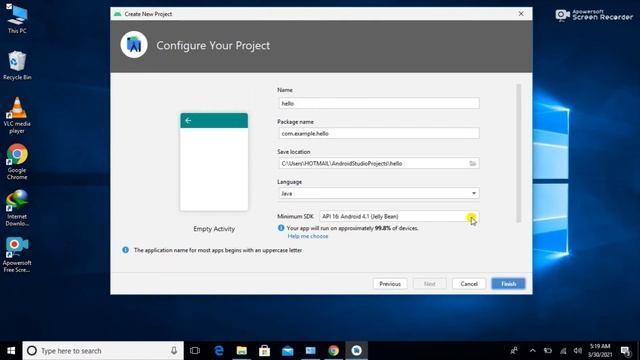Screen dimensions: 640x360
Task: Open the volume control in system tray
Action: 578,351
